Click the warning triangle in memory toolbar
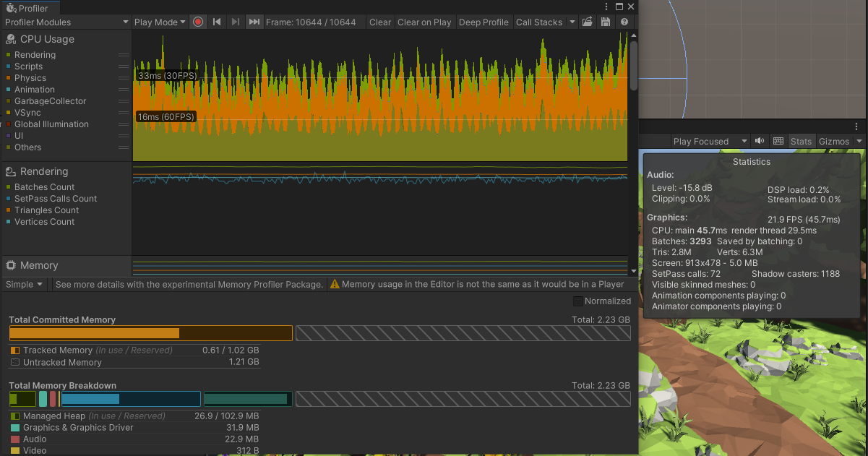Image resolution: width=868 pixels, height=456 pixels. point(335,285)
